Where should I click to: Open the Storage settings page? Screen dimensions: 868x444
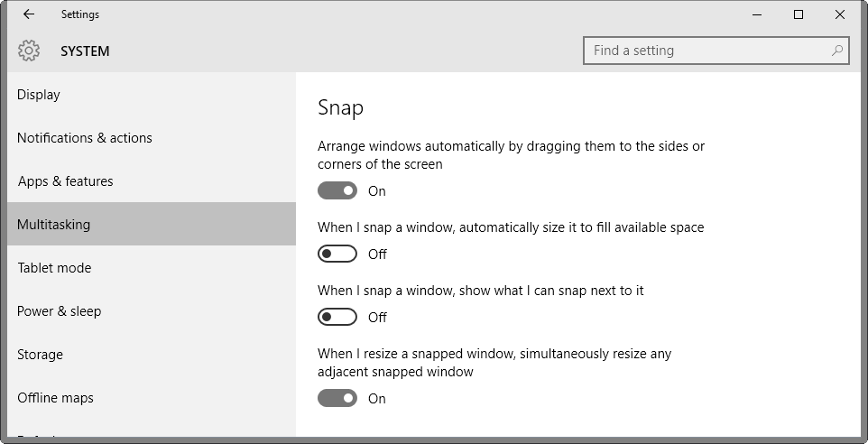click(x=41, y=355)
